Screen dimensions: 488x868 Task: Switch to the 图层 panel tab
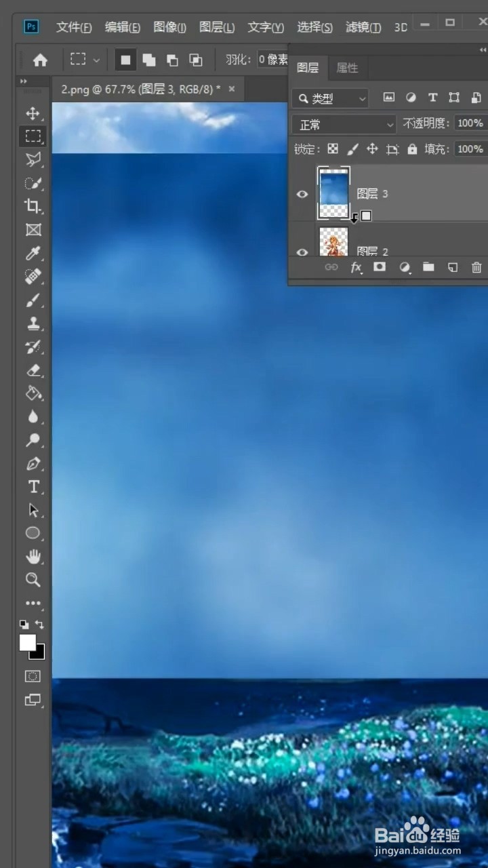pyautogui.click(x=308, y=68)
